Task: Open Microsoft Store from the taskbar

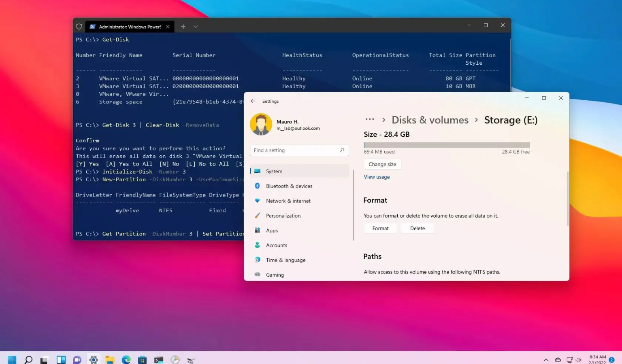Action: pos(142,359)
